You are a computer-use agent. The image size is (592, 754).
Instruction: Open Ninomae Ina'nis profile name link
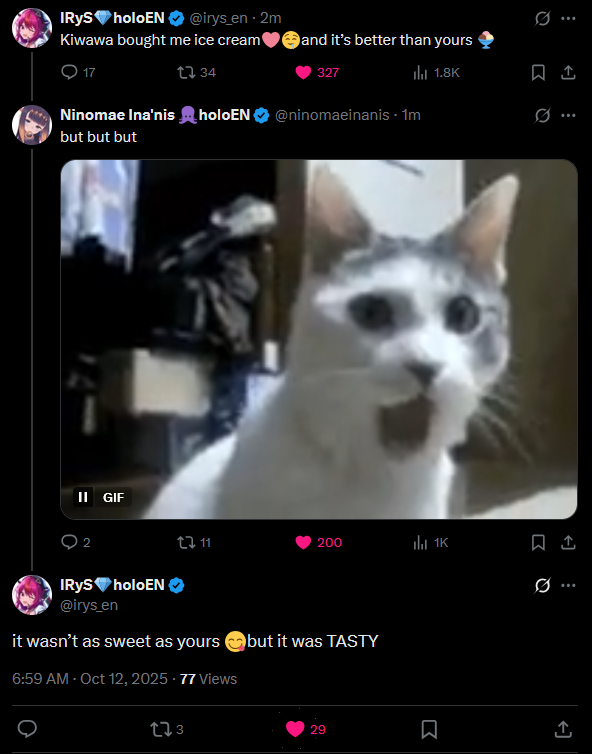pos(117,115)
